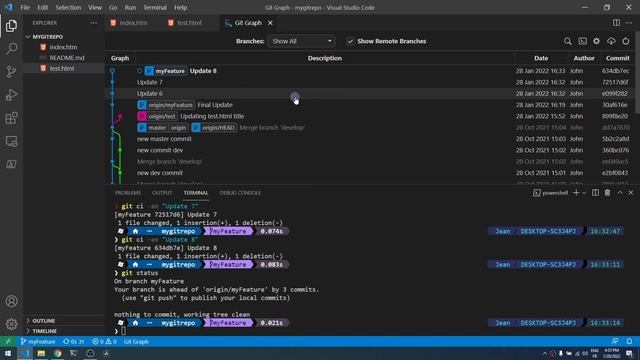This screenshot has height=360, width=640.
Task: Open the Extensions view
Action: tap(11, 118)
